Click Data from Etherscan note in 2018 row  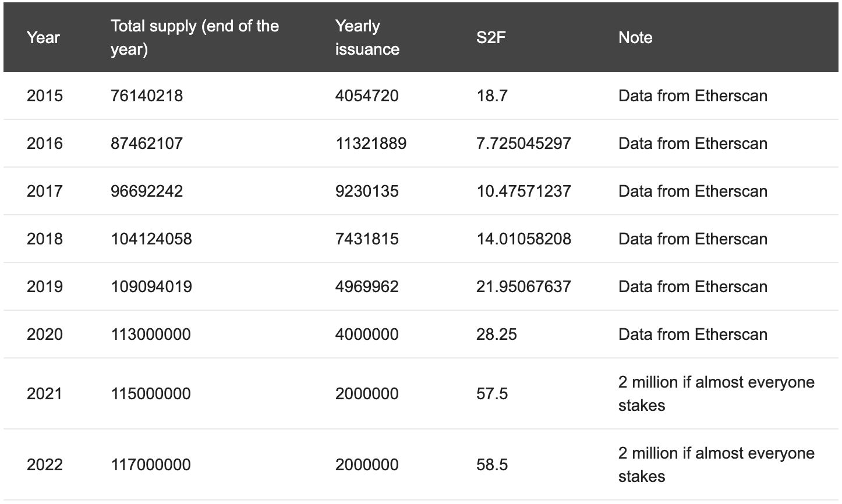(x=693, y=239)
